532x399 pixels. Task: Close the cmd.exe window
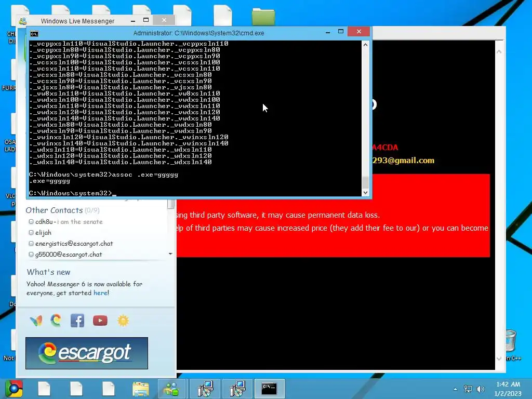[359, 32]
